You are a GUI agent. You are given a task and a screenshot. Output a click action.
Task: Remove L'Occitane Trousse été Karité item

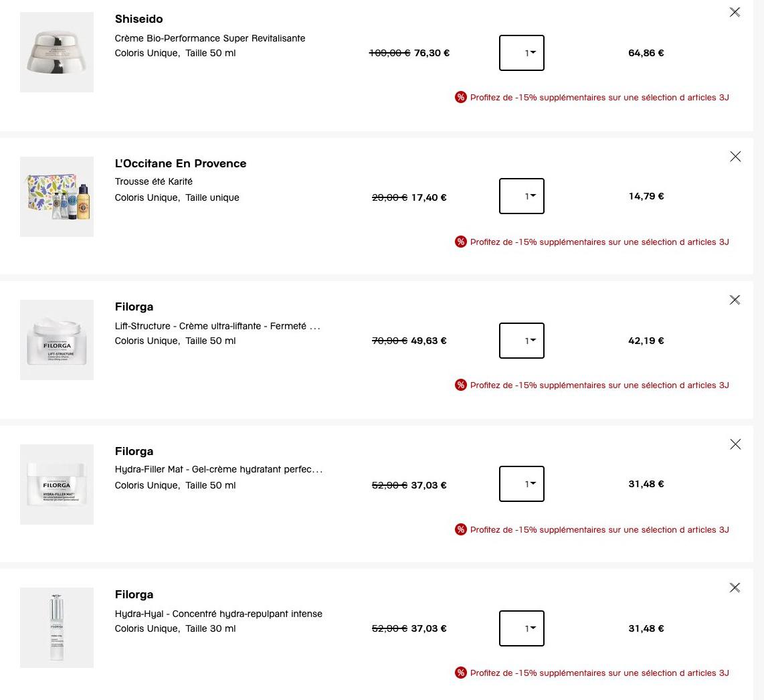point(735,157)
